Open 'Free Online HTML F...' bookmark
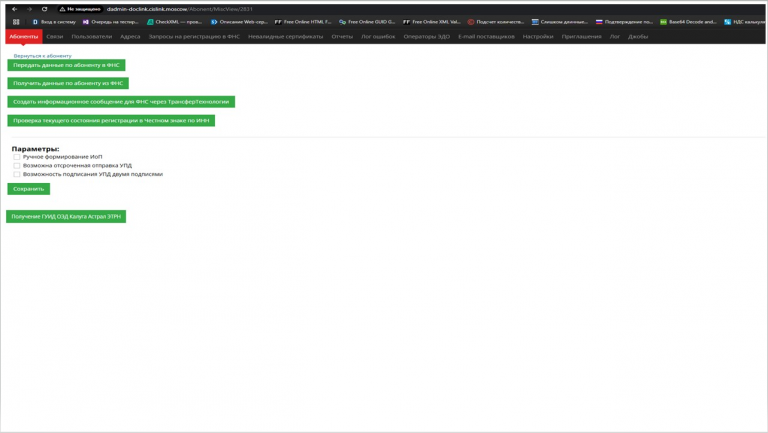The height and width of the screenshot is (433, 768). pos(303,22)
